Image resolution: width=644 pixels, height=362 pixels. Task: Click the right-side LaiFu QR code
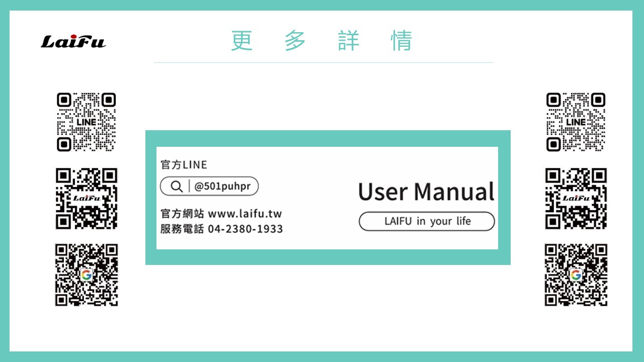[x=576, y=198]
